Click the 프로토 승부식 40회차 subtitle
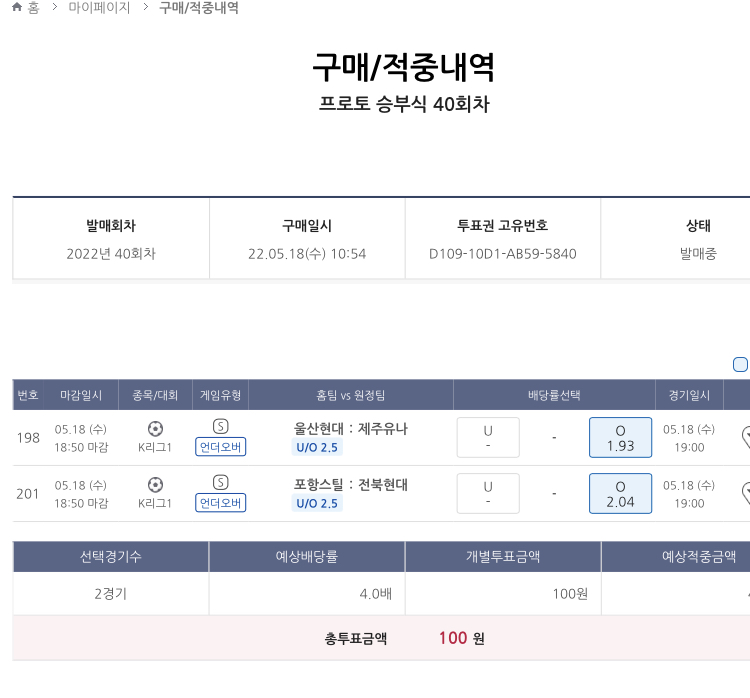The width and height of the screenshot is (750, 698). point(404,104)
